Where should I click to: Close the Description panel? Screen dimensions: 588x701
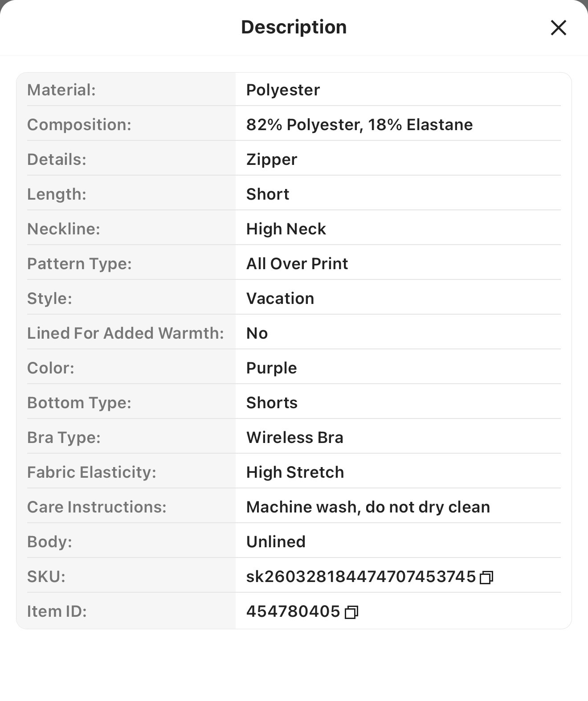pos(558,28)
